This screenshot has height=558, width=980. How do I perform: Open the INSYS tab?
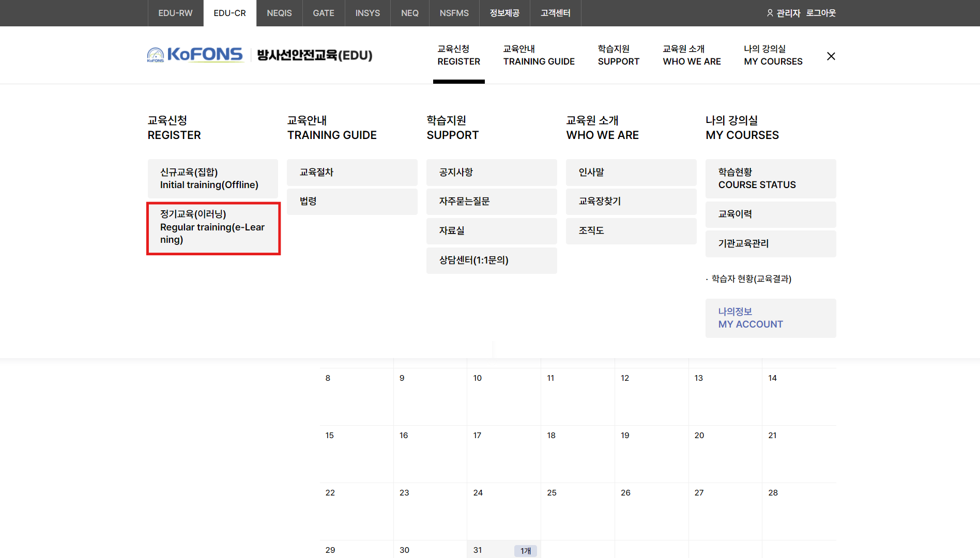[x=367, y=13]
